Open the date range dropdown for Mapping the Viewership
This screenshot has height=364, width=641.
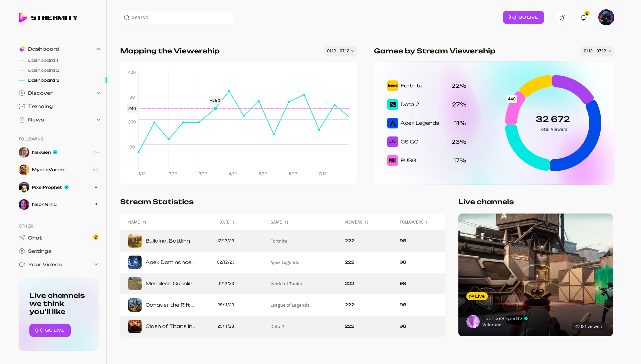(x=340, y=51)
